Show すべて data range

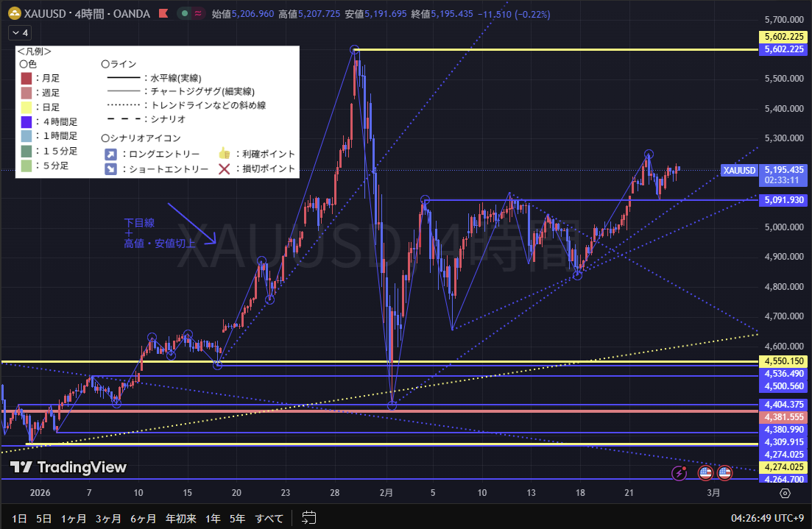tap(269, 518)
